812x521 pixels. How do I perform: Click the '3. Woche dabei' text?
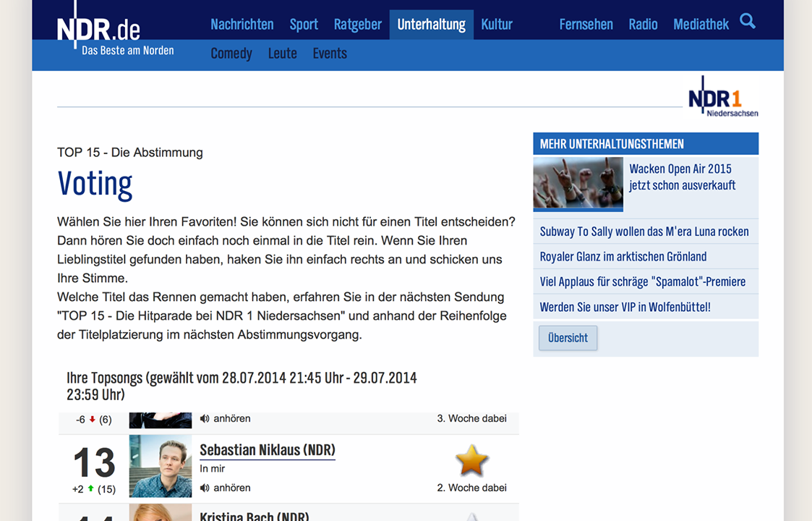coord(471,418)
